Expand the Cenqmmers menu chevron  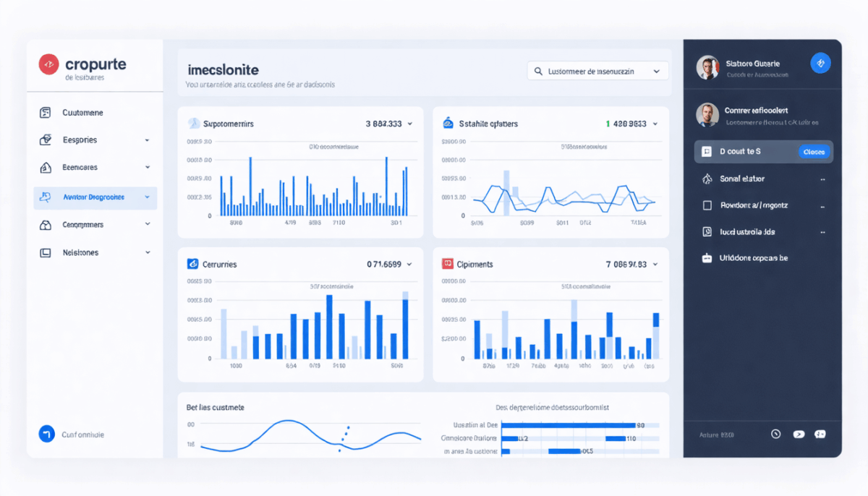pyautogui.click(x=148, y=225)
